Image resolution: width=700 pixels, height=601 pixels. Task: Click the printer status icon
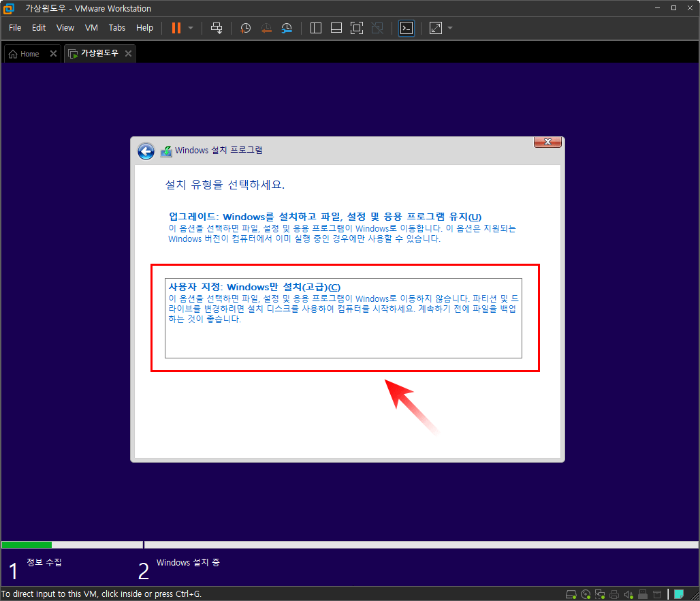614,594
